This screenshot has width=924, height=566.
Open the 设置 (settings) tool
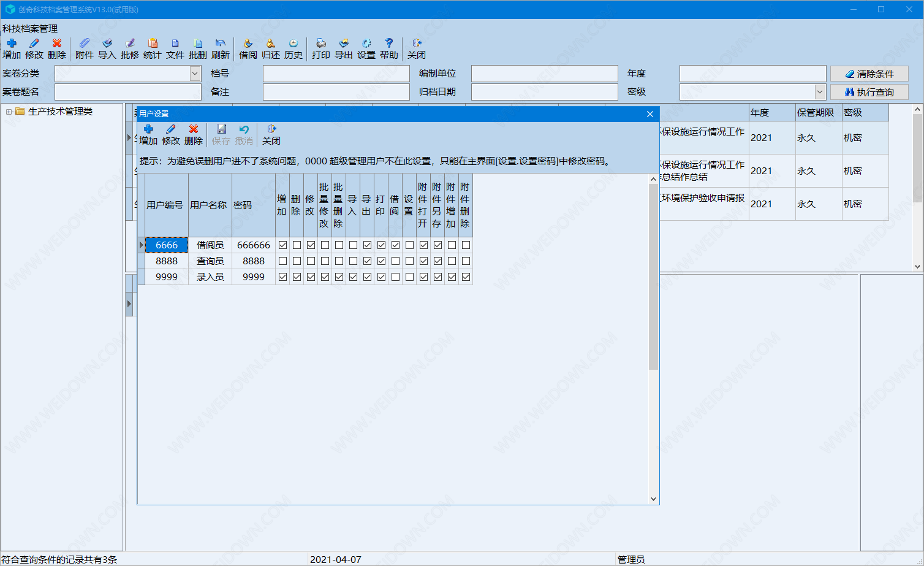pos(366,48)
